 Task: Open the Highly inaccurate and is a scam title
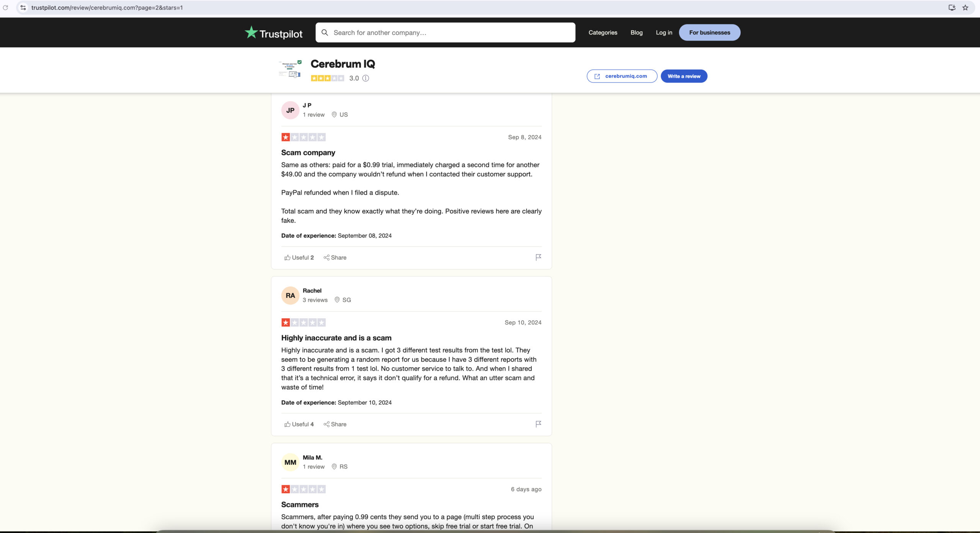[336, 338]
